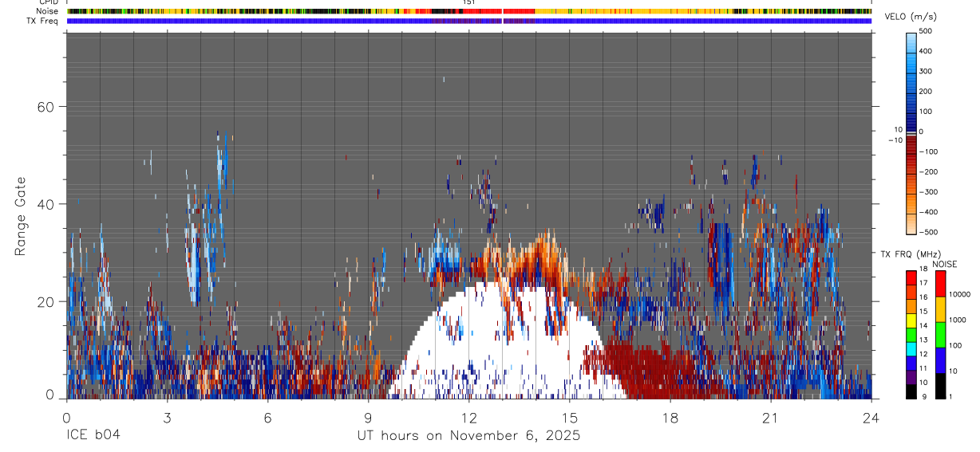Select the green noise swatch between 100 and 1000
This screenshot has height=452, width=980.
tap(940, 334)
